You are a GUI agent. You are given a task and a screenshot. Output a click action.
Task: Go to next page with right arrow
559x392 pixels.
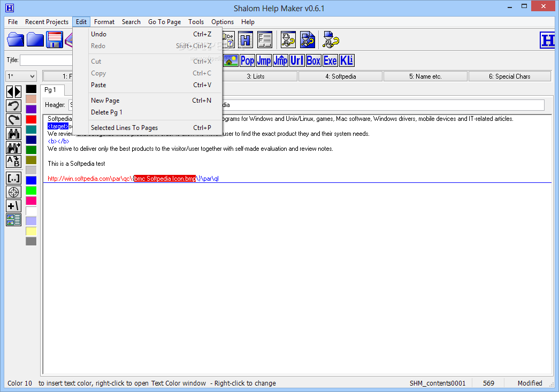click(x=18, y=92)
